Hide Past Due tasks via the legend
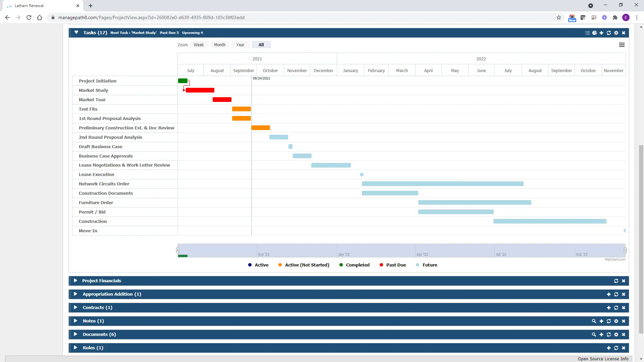Screen dimensions: 644x362 tap(393, 265)
